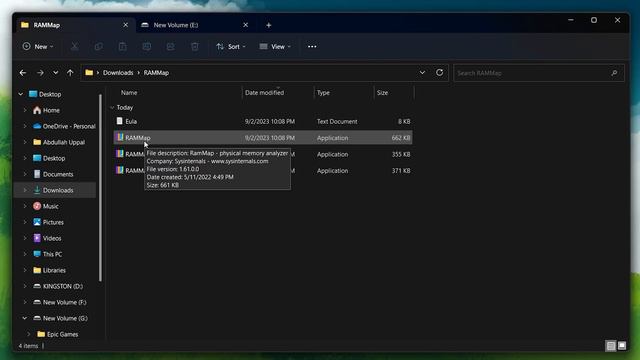The width and height of the screenshot is (640, 360).
Task: Switch to large icons view in status bar
Action: [x=622, y=346]
